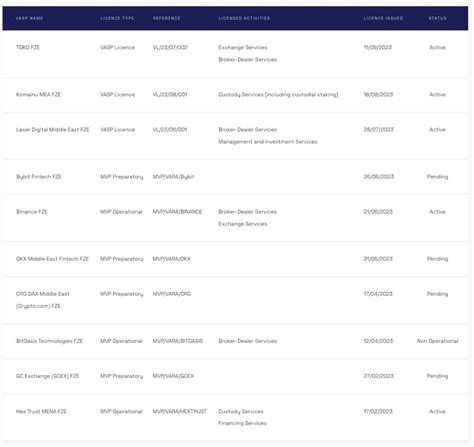This screenshot has width=474, height=447.
Task: Click the date 11/09/2023
Action: (378, 47)
